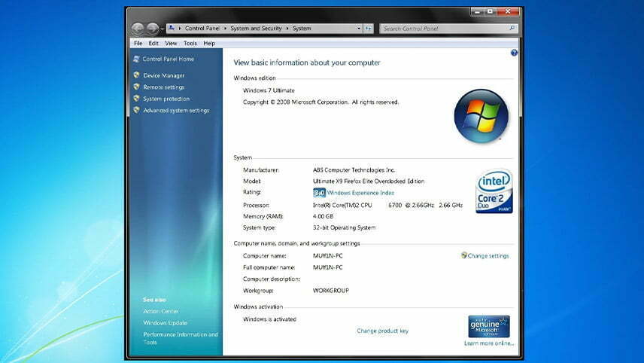Image resolution: width=644 pixels, height=363 pixels.
Task: Click the '4.00 GB' memory value
Action: coord(323,216)
